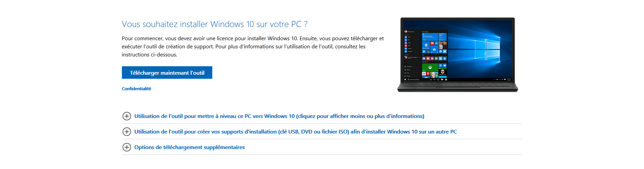
Task: Click the Mail tile in the laptop Start menu
Action: click(x=434, y=49)
